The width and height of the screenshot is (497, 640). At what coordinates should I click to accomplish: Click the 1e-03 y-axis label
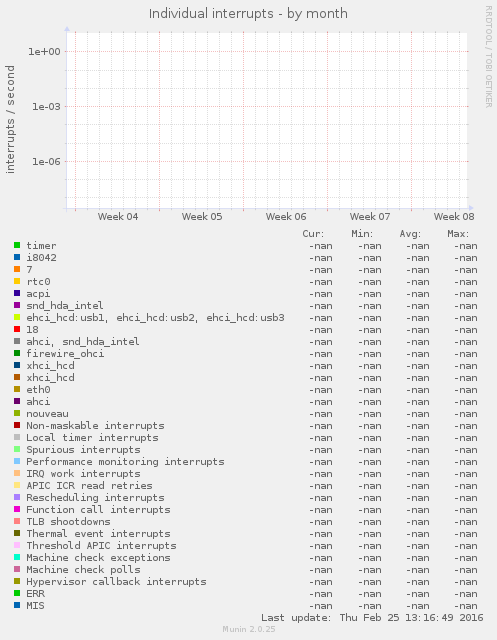tap(46, 107)
